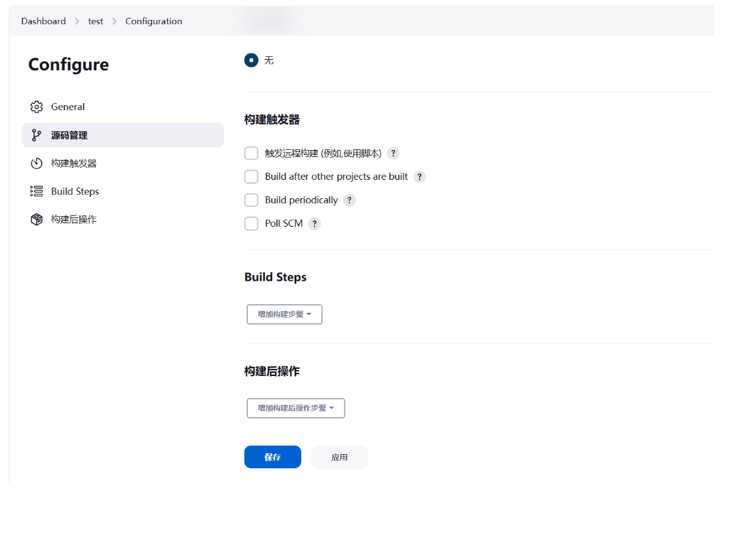Click the Build Steps section heading

275,277
